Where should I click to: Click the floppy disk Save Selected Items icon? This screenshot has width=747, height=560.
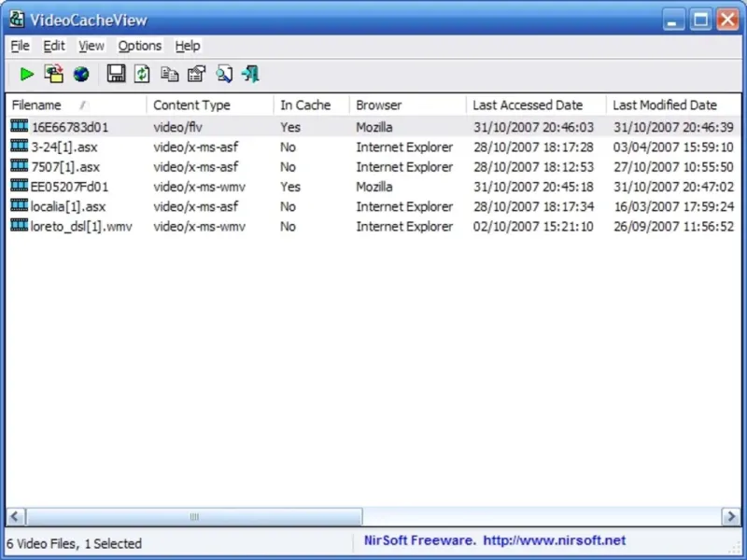coord(116,74)
